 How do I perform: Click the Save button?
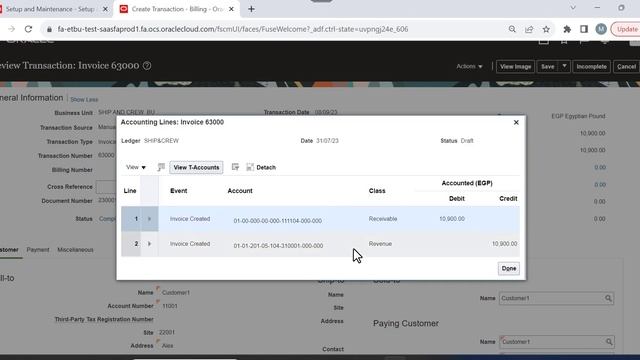547,67
